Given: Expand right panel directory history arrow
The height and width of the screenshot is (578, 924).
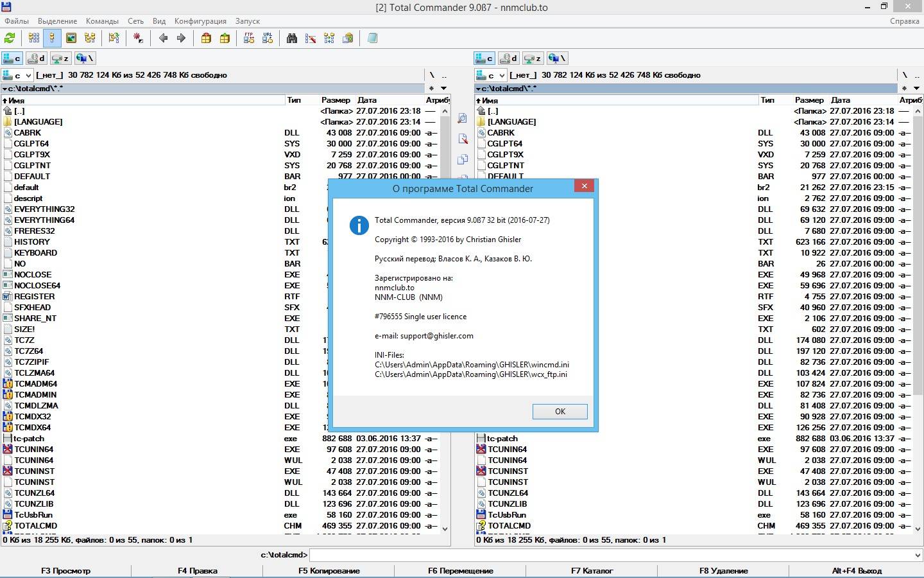Looking at the screenshot, I should tap(917, 89).
